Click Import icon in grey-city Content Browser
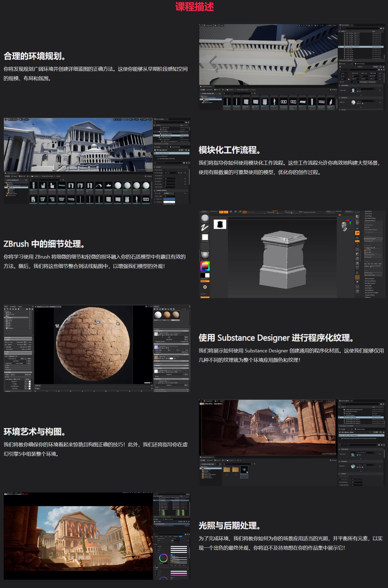Viewport: 388px width, 588px height. [12, 176]
